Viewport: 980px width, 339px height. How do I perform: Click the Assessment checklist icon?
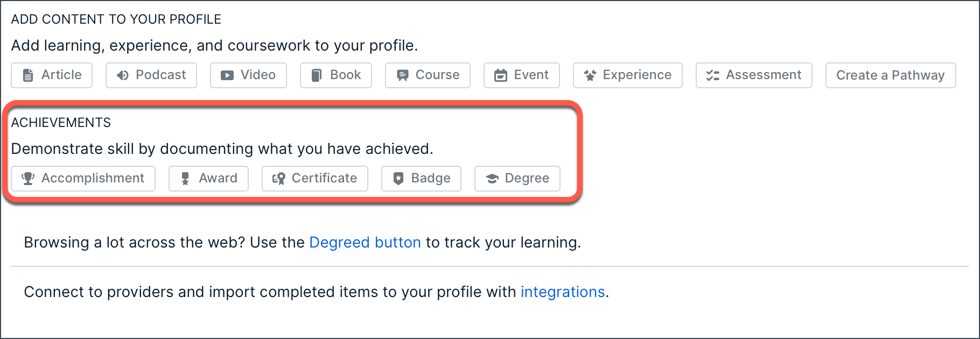[713, 75]
